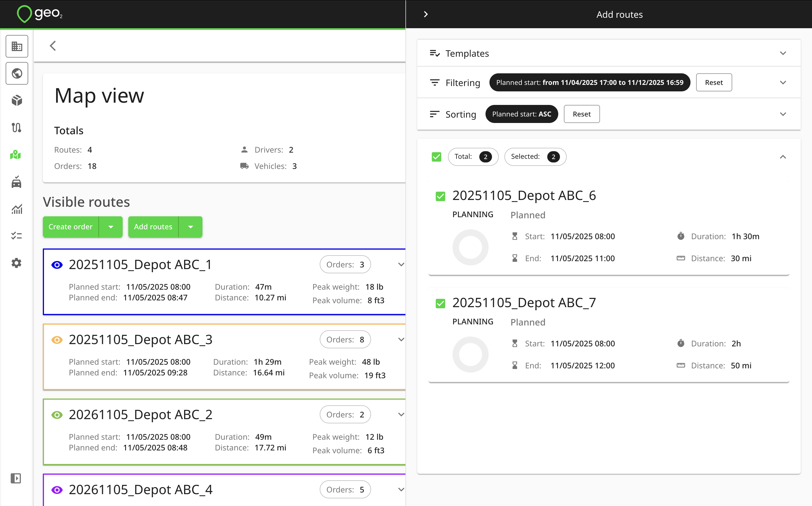Viewport: 812px width, 506px height.
Task: Expand route 20261105_Depot ABC_2 details
Action: click(401, 414)
